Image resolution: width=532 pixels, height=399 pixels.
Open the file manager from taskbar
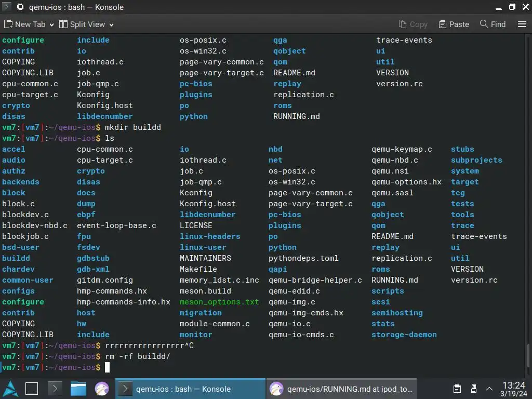78,389
